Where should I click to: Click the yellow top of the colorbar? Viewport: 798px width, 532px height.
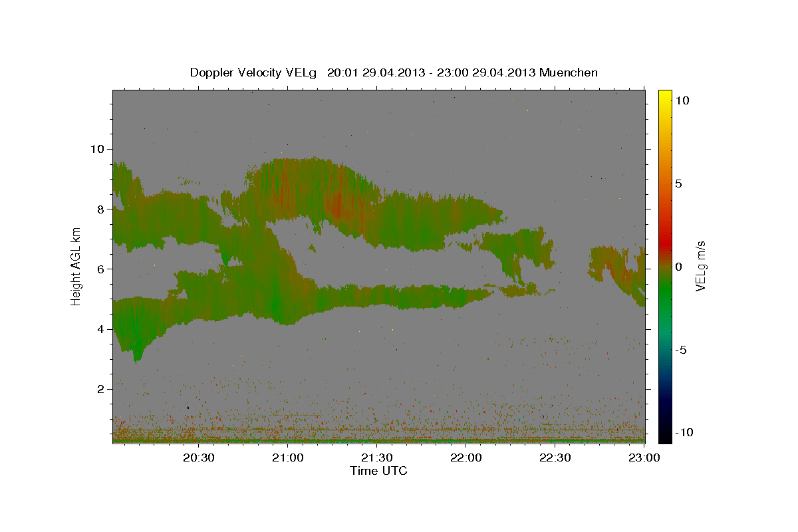pos(664,95)
